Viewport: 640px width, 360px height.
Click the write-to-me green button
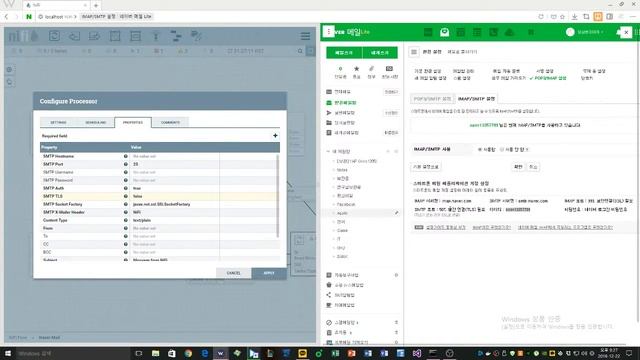pos(380,53)
